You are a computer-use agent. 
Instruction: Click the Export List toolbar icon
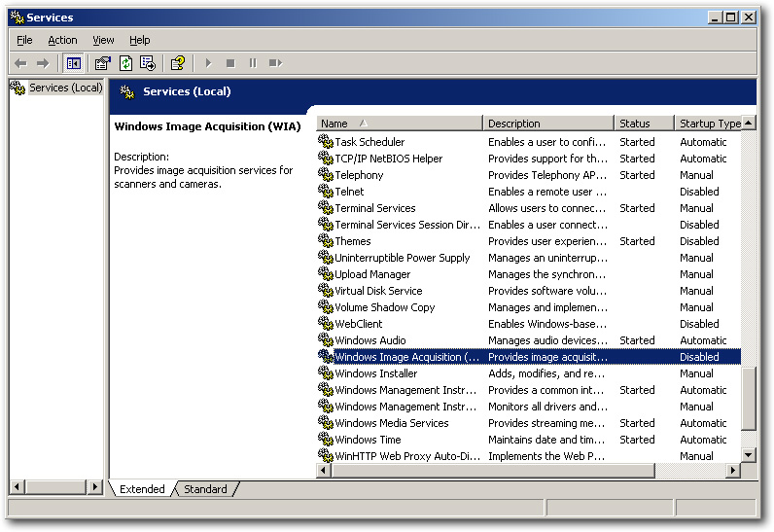(148, 63)
